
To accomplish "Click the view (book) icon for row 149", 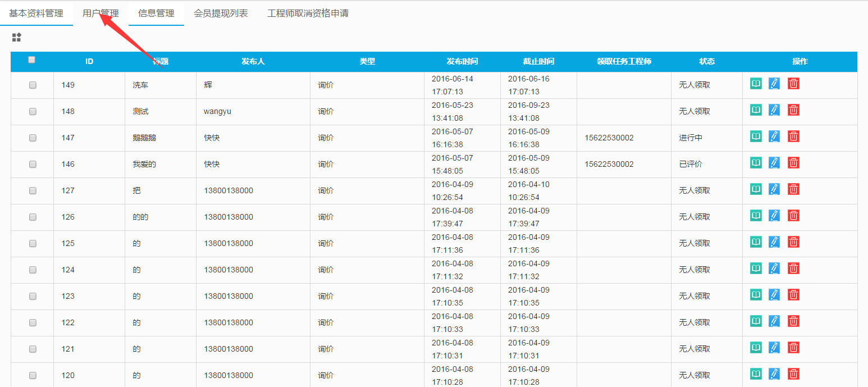I will coord(756,84).
